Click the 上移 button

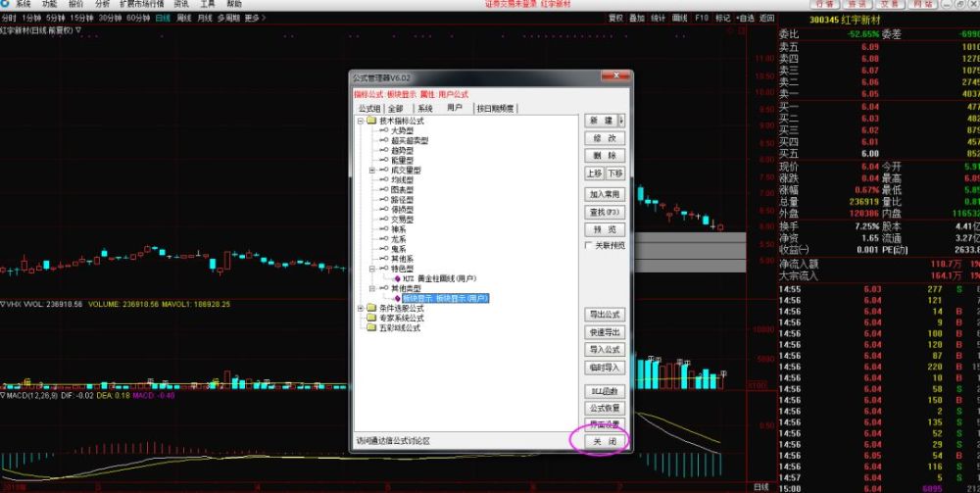click(x=594, y=173)
